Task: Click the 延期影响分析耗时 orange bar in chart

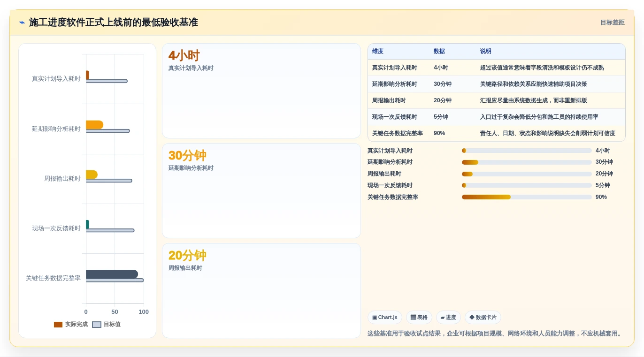Action: (94, 125)
